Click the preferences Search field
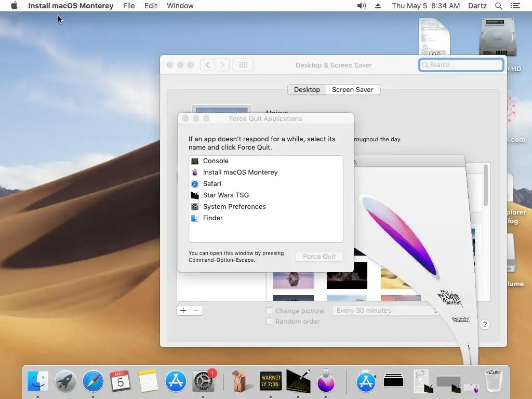 pyautogui.click(x=461, y=65)
